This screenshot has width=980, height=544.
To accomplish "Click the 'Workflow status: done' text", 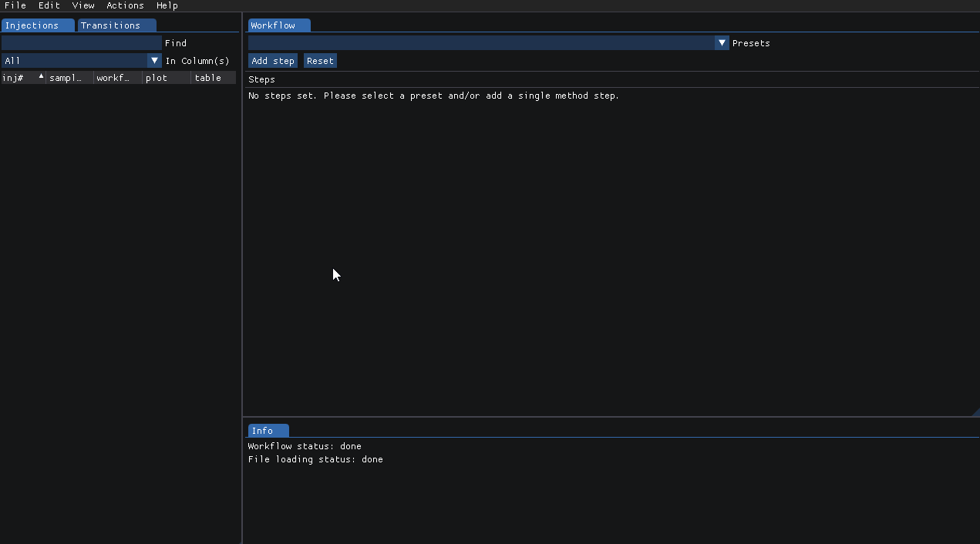I will coord(305,446).
